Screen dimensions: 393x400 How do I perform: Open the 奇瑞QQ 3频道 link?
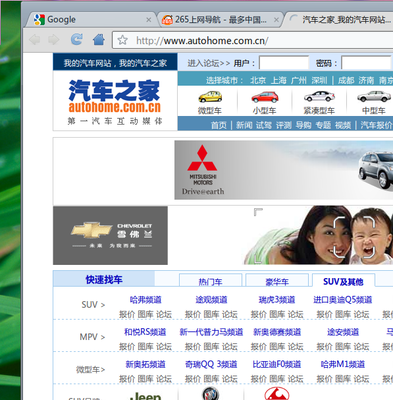pyautogui.click(x=211, y=364)
